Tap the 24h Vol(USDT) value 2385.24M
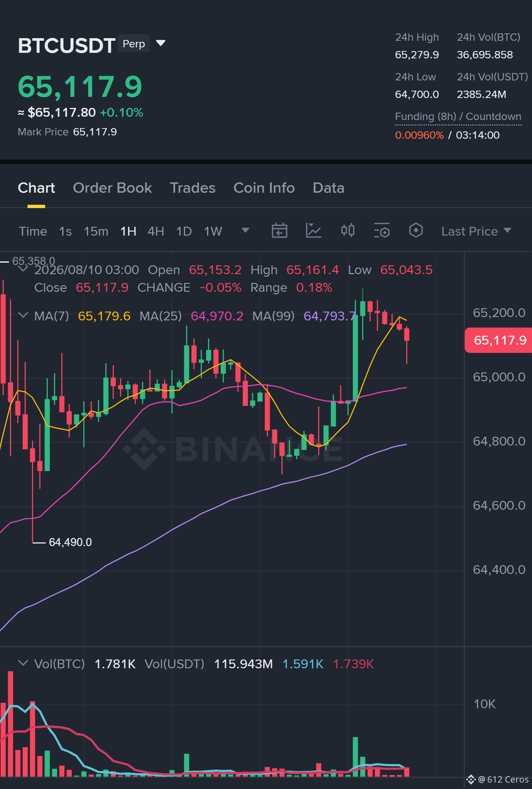Screen dimensions: 532x789 coord(481,94)
